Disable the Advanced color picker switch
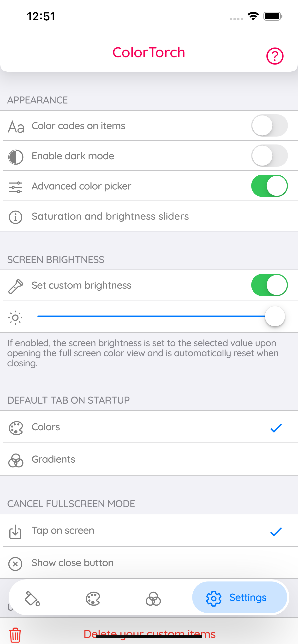Viewport: 298px width, 644px height. 269,186
